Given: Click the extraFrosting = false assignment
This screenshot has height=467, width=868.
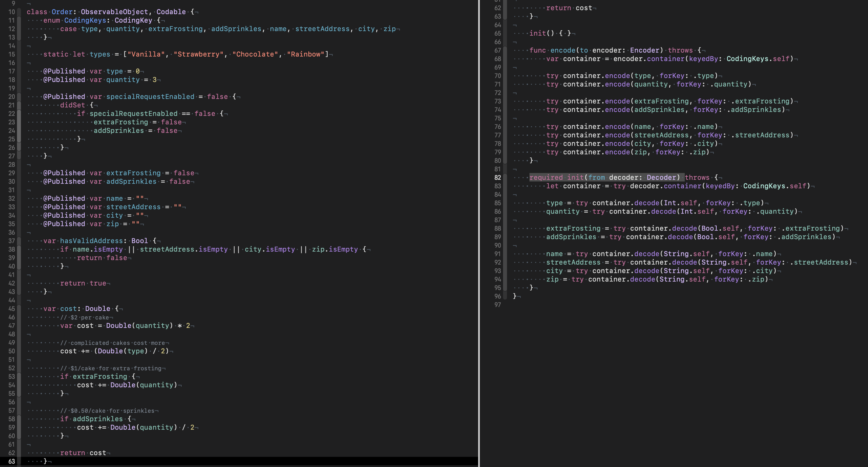Looking at the screenshot, I should [x=135, y=122].
